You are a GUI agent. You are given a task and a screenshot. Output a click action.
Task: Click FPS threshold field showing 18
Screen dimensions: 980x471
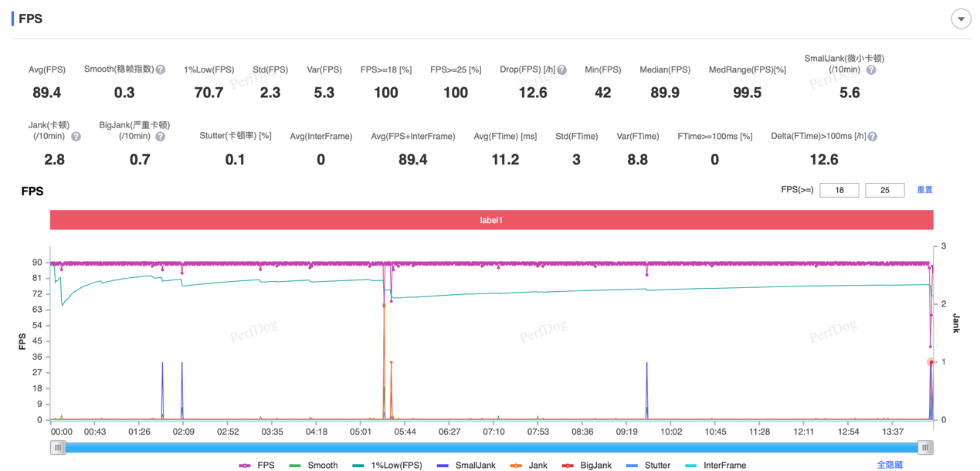[x=839, y=190]
